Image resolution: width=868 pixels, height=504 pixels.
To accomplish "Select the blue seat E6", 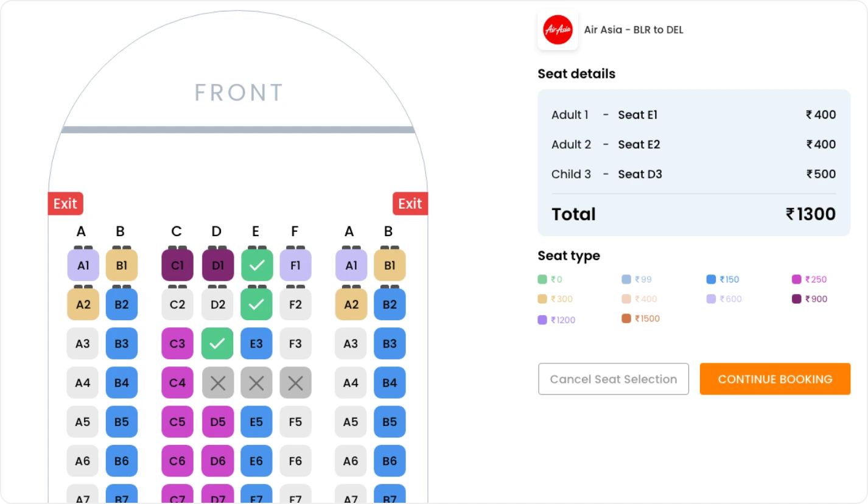I will [256, 461].
